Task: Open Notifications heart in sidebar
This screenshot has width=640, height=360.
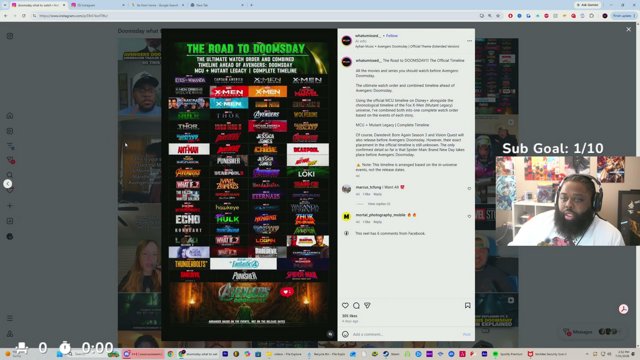Action: click(x=10, y=191)
